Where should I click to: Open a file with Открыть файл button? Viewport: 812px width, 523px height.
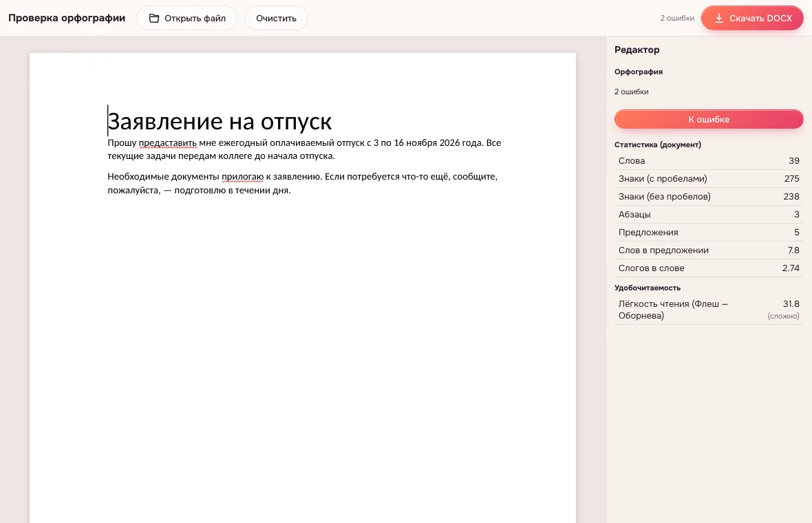pos(187,18)
